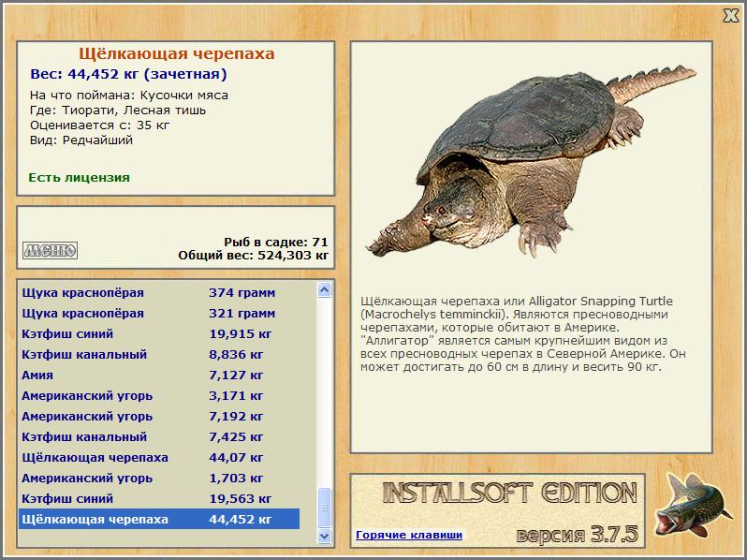Select Кэтфиш синий 19,563 кг entry
The height and width of the screenshot is (560, 747).
[159, 498]
